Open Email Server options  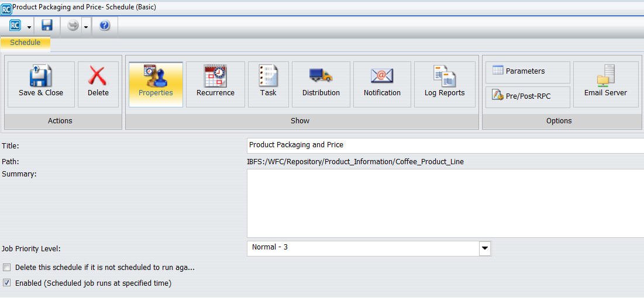coord(605,84)
